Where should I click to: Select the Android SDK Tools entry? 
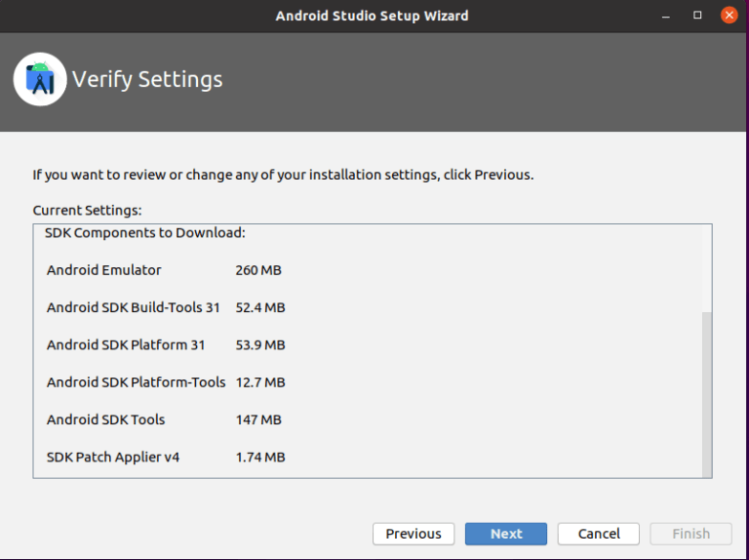(106, 420)
